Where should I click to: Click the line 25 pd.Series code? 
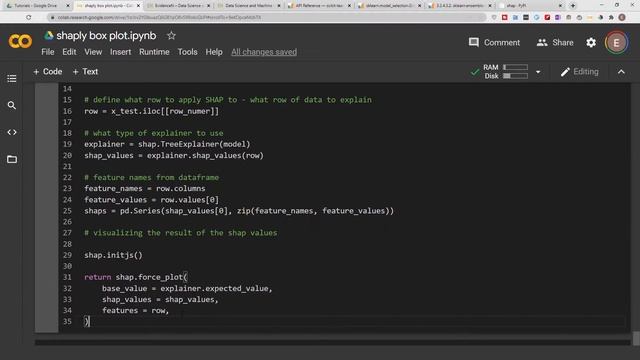click(x=239, y=211)
